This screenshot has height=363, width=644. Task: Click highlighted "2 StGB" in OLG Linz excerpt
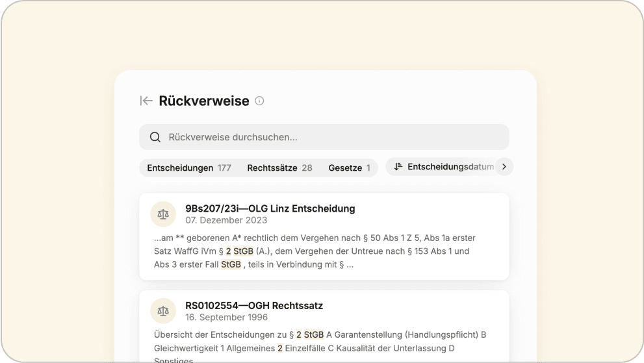[x=239, y=251]
